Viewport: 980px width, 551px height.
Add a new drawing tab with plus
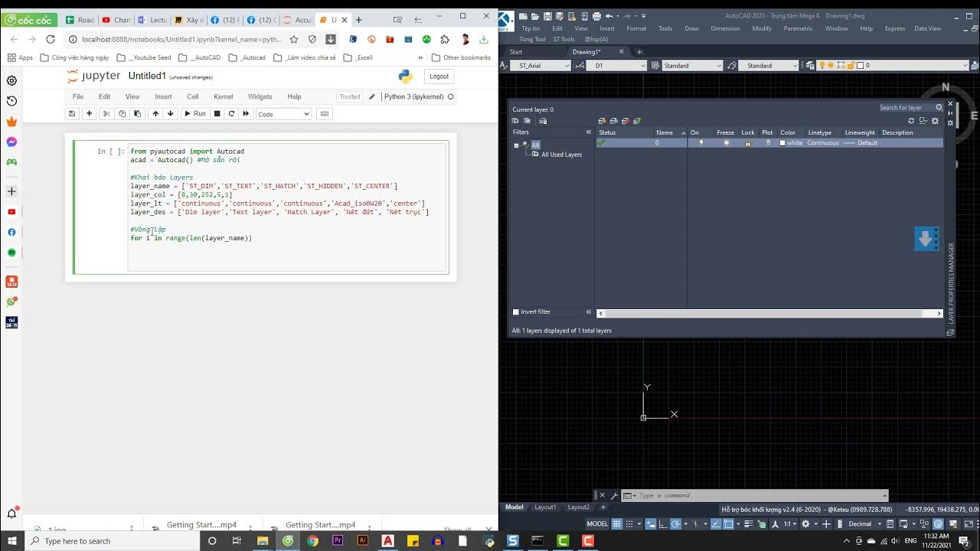click(x=639, y=52)
